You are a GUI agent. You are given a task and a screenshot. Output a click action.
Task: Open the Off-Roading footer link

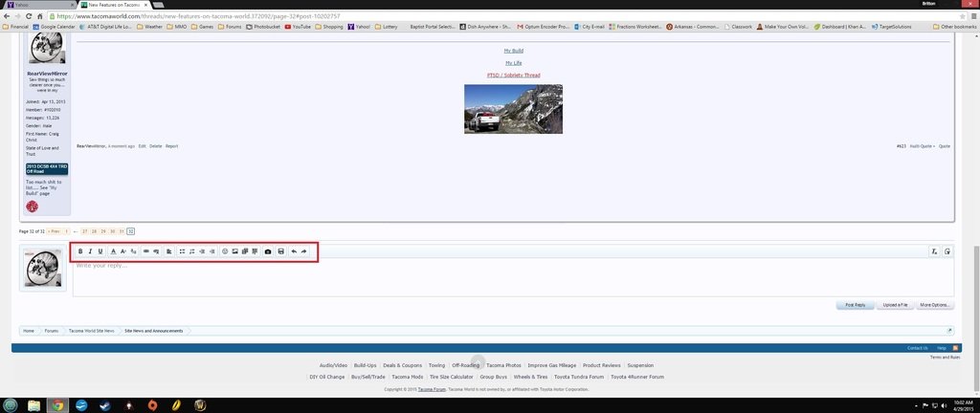click(466, 365)
